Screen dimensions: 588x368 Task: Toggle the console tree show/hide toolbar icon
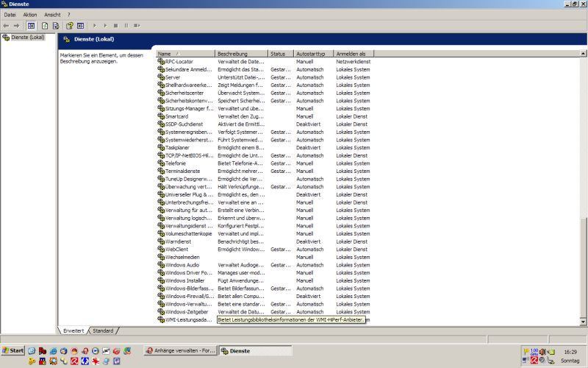[31, 26]
